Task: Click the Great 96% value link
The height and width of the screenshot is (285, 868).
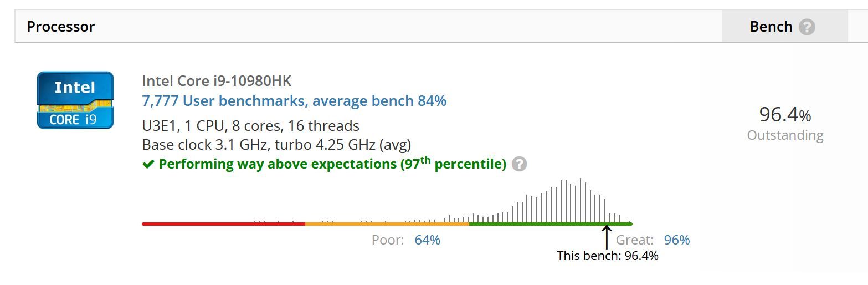Action: (x=677, y=240)
